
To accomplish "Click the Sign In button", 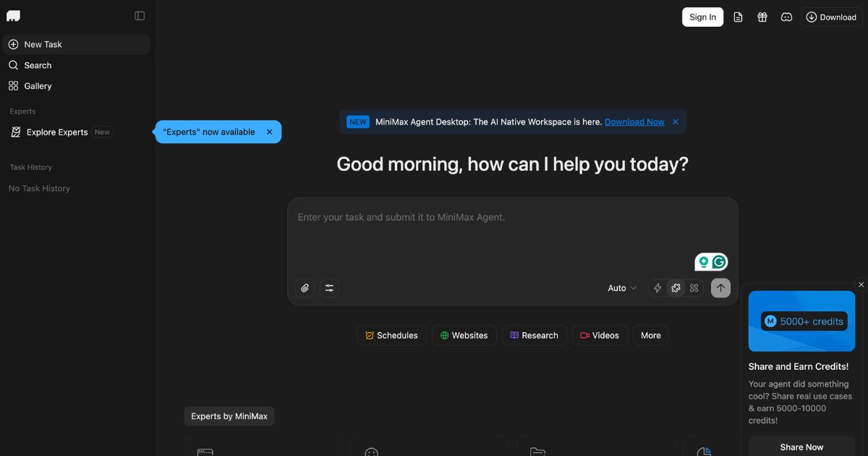I will (702, 17).
